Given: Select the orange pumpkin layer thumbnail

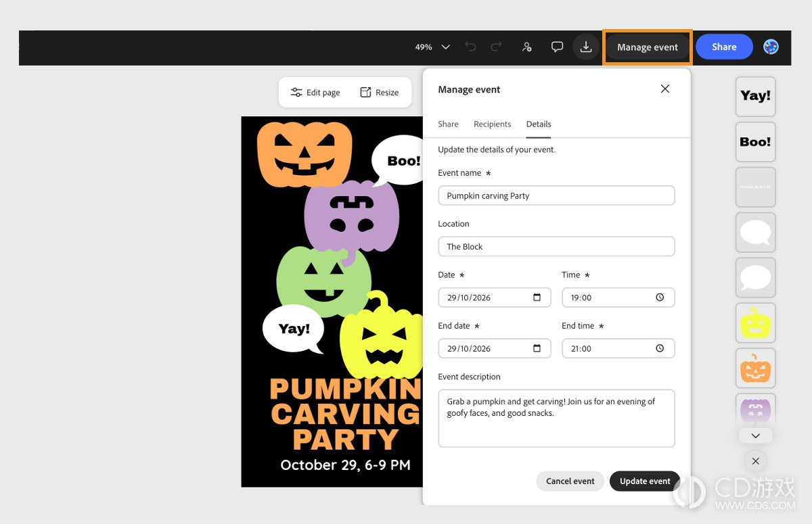Looking at the screenshot, I should (756, 368).
